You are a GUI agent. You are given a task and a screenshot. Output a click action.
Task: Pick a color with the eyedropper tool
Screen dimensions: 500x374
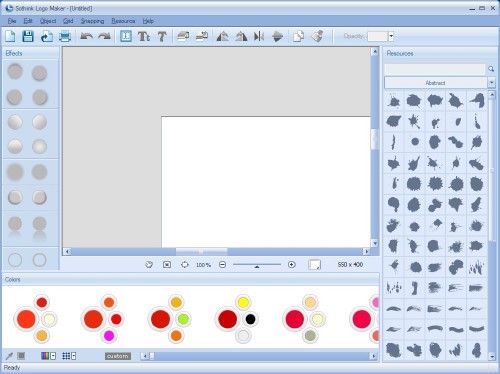[x=9, y=356]
